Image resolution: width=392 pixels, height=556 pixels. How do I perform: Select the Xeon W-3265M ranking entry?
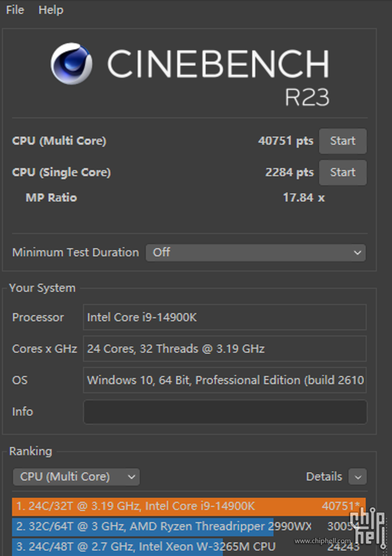click(146, 547)
